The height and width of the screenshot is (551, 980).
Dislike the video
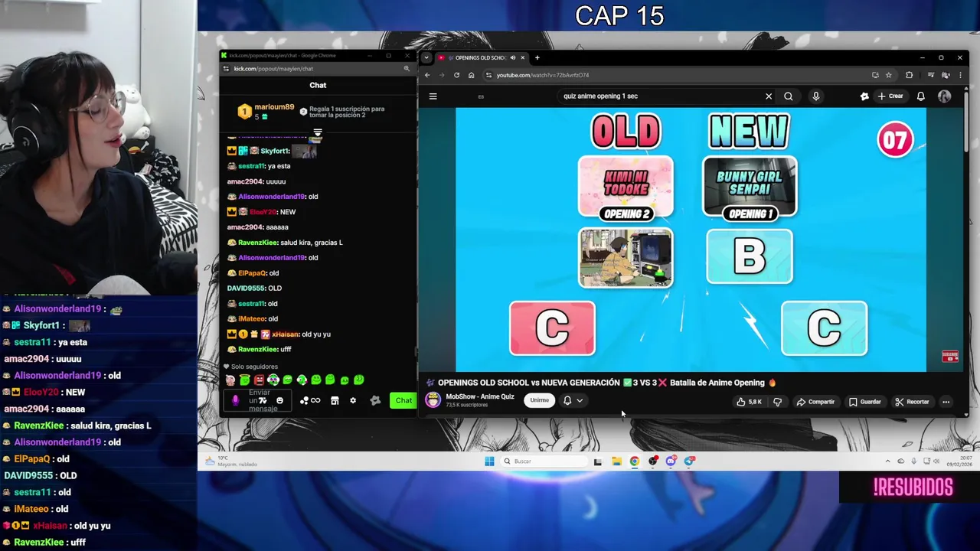coord(777,402)
